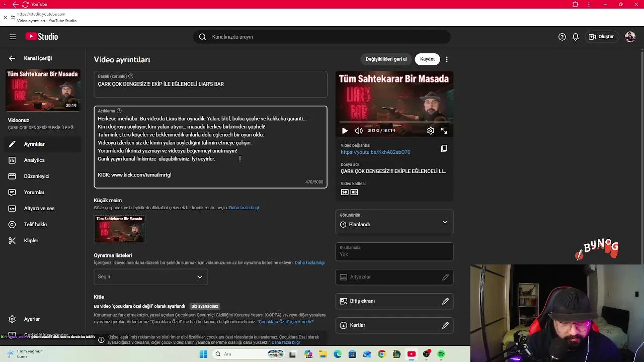Click the browser back arrow
Viewport: 644px width, 362px height.
click(16, 5)
